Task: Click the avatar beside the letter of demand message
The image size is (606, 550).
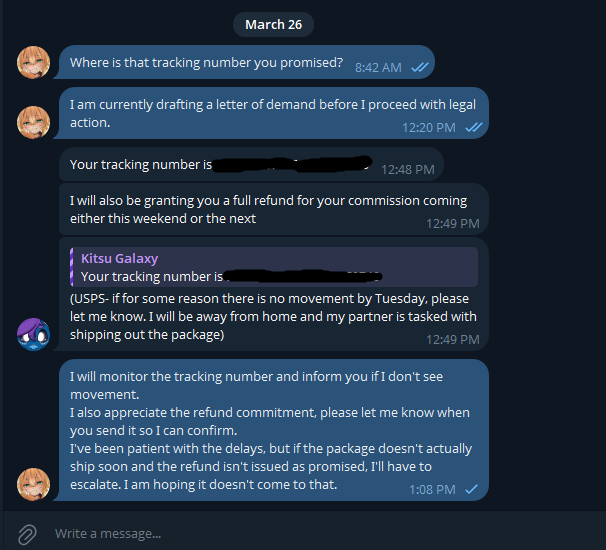Action: (x=34, y=122)
